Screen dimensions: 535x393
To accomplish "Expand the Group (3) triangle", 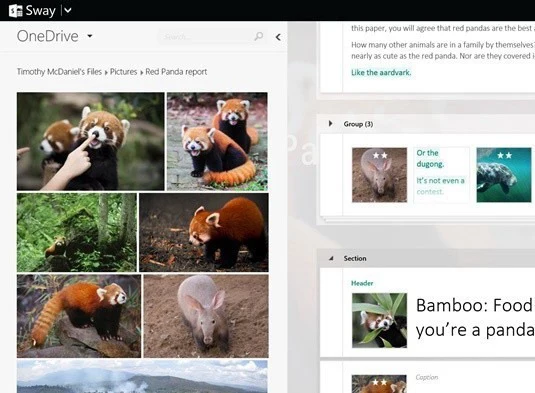I will tap(330, 123).
